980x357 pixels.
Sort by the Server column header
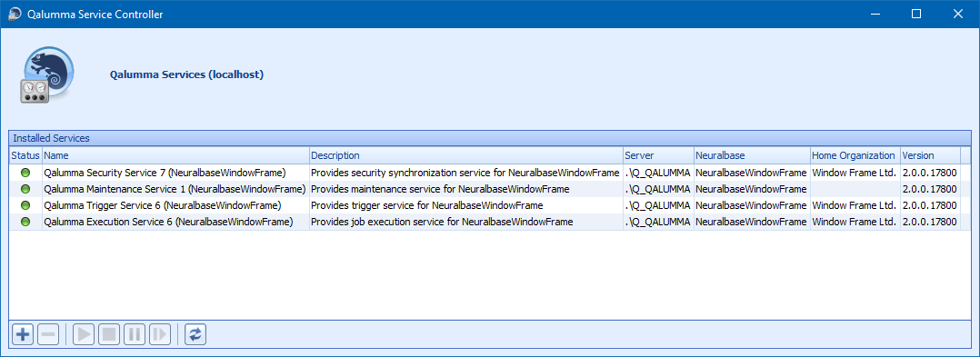658,155
